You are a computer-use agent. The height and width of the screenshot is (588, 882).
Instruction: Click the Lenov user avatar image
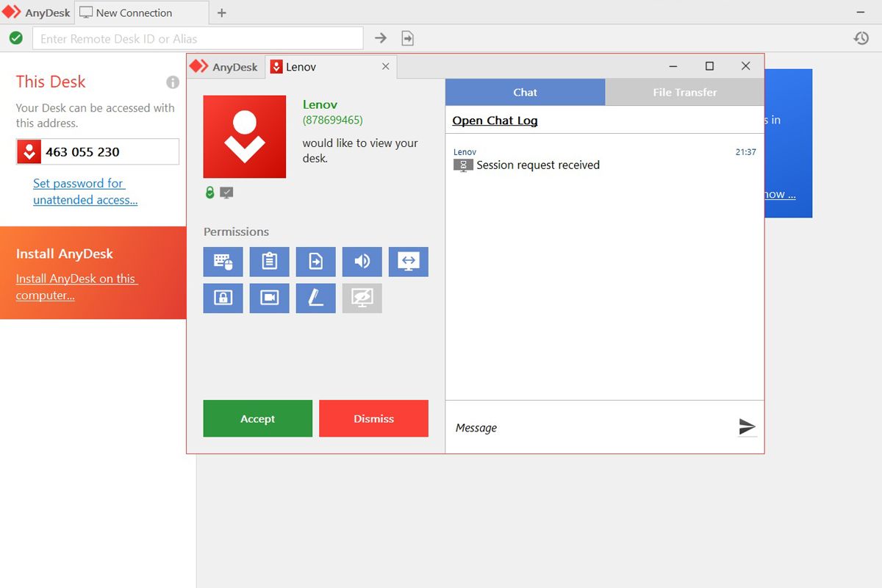[245, 137]
